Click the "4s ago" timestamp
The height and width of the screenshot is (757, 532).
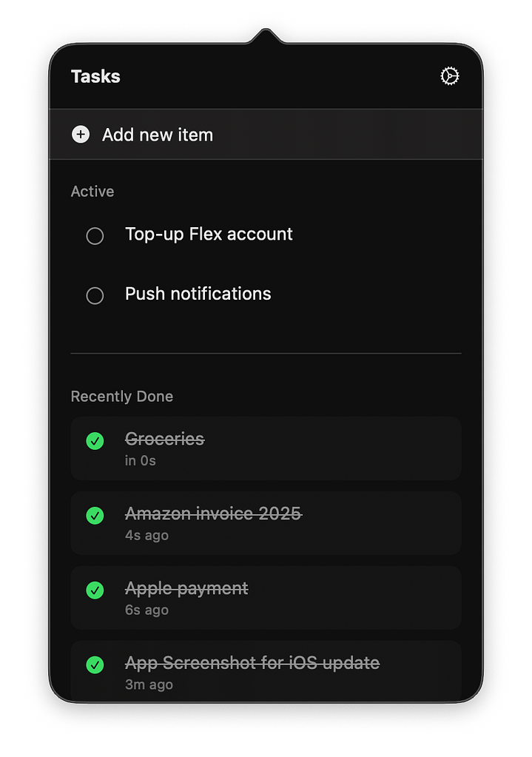(x=147, y=535)
